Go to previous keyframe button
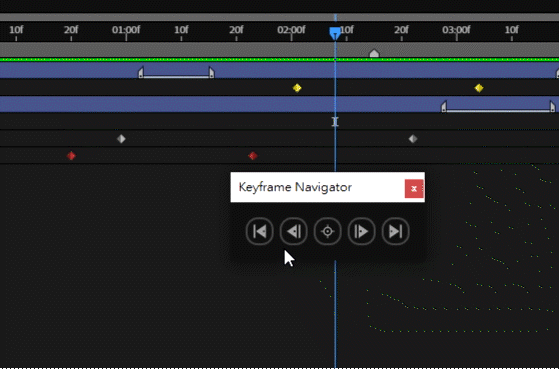Screen dimensions: 559x370 tap(293, 232)
